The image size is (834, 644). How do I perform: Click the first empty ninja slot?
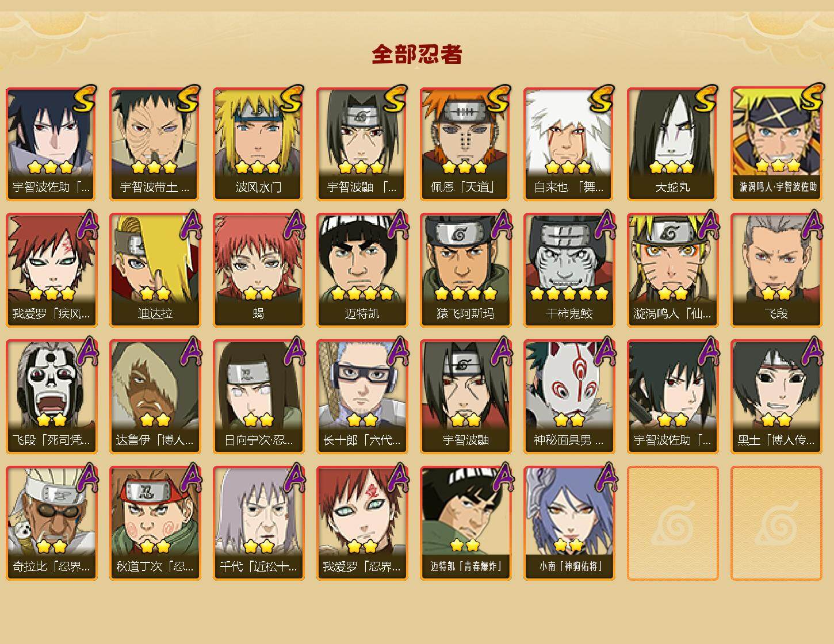click(x=672, y=523)
